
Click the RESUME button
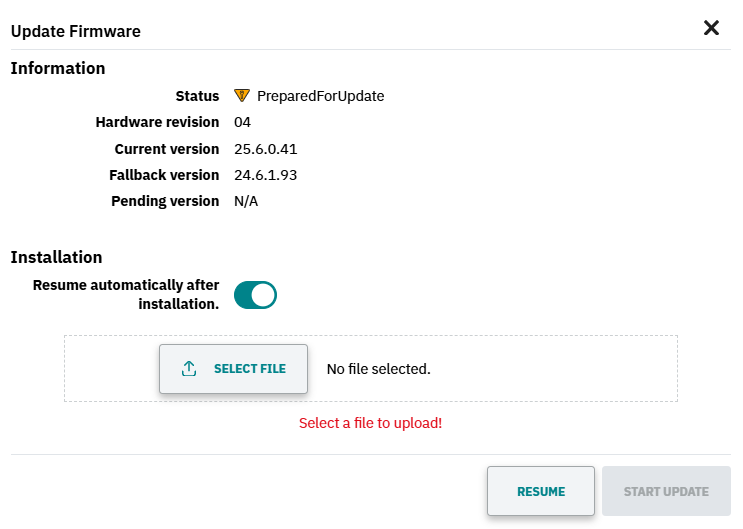click(541, 491)
